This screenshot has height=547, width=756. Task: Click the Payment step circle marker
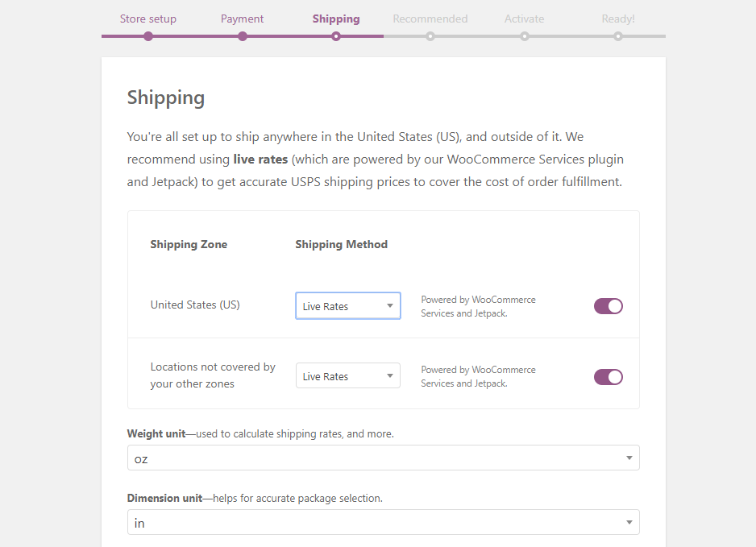[x=243, y=36]
